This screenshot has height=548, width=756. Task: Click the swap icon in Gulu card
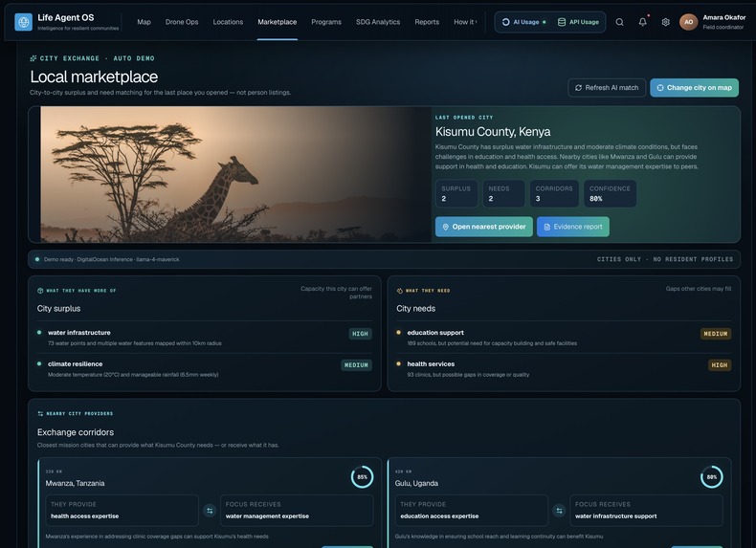[x=559, y=511]
